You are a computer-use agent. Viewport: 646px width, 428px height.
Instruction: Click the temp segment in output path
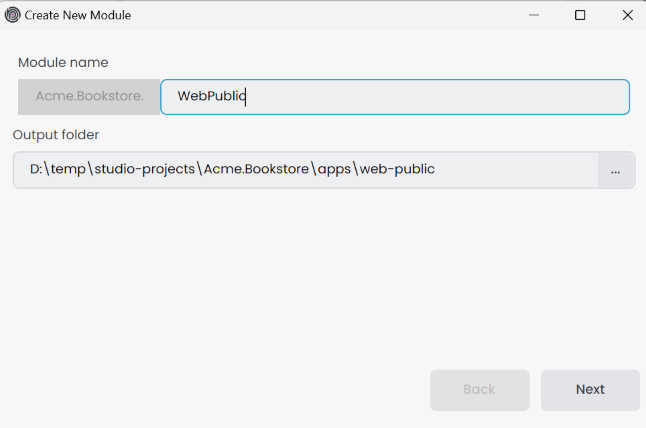(x=70, y=170)
